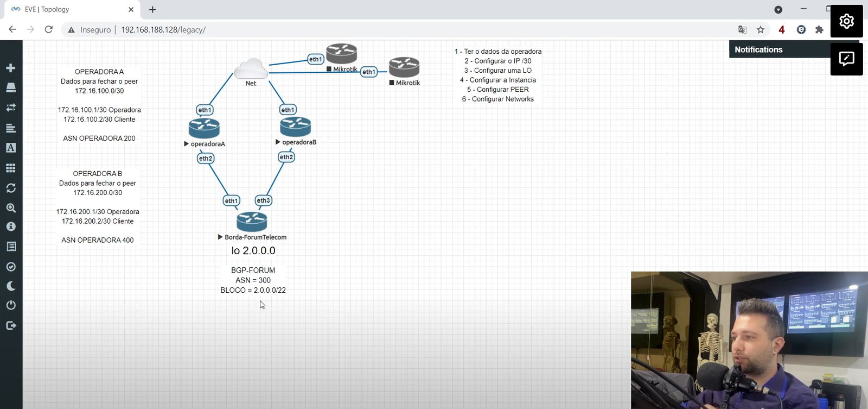This screenshot has width=868, height=409.
Task: Open the browser extensions puzzle icon
Action: (819, 30)
